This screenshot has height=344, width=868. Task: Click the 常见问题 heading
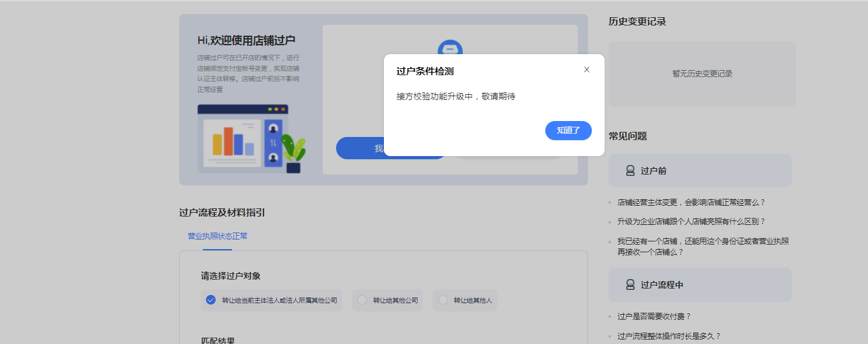[x=628, y=136]
